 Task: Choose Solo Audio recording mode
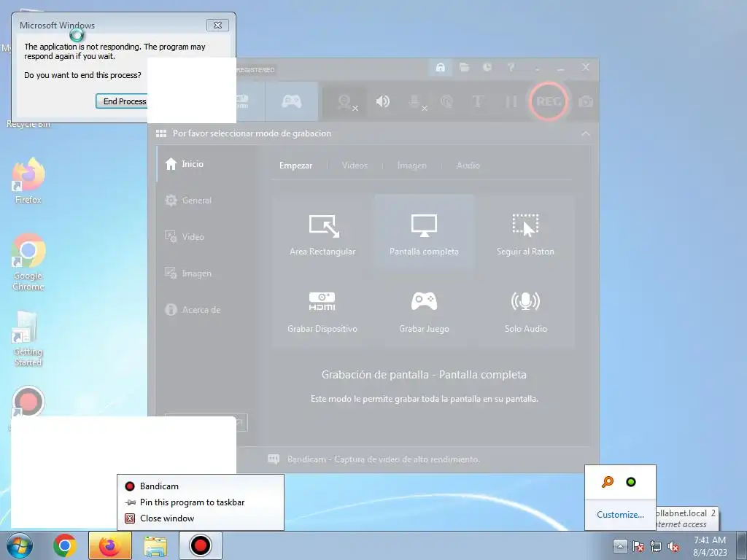525,311
